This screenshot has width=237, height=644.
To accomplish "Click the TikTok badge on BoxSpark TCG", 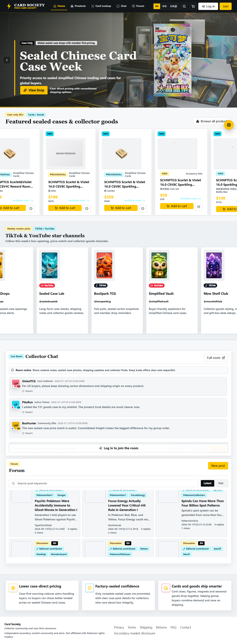I will (x=101, y=286).
